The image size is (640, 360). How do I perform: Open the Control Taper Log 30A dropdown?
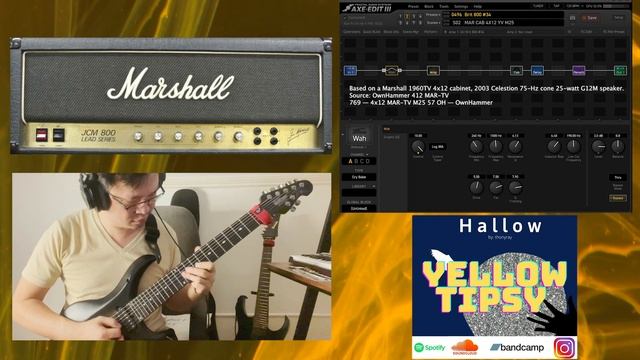[x=438, y=147]
